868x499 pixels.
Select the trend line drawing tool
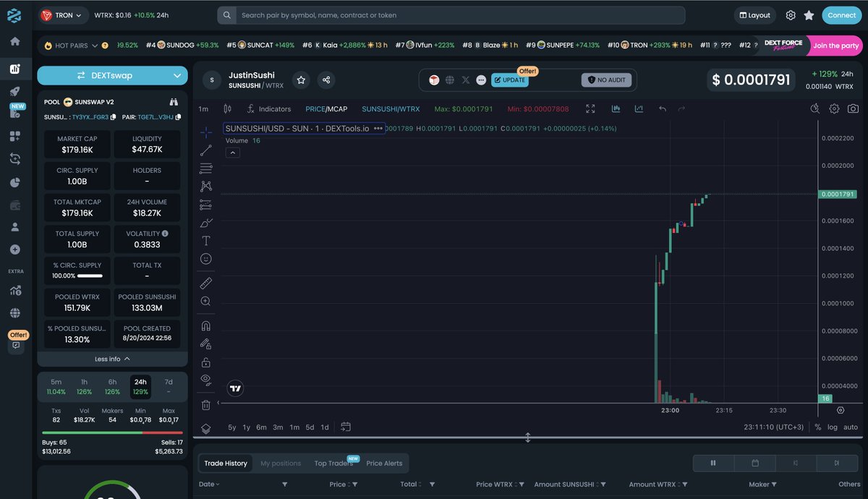click(206, 150)
